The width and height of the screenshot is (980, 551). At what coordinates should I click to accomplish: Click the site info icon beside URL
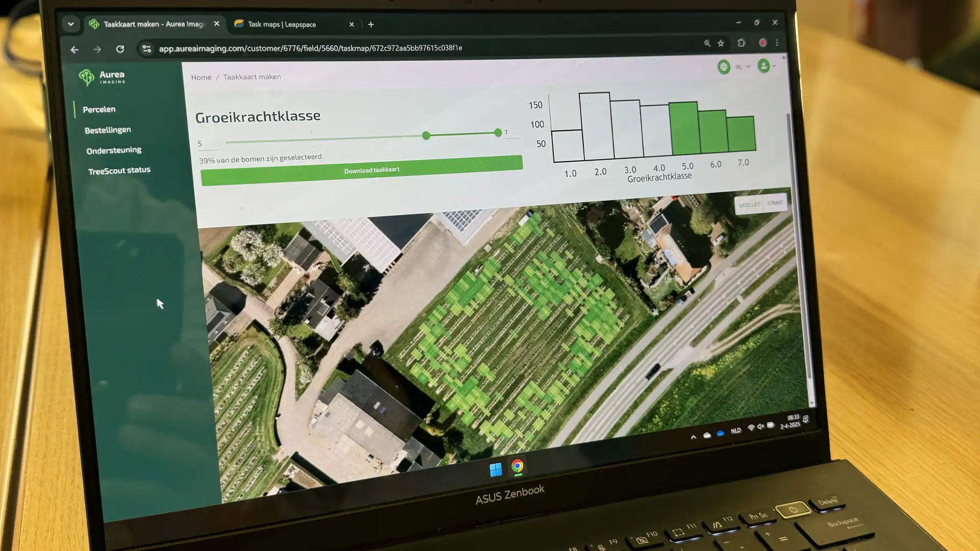click(147, 49)
